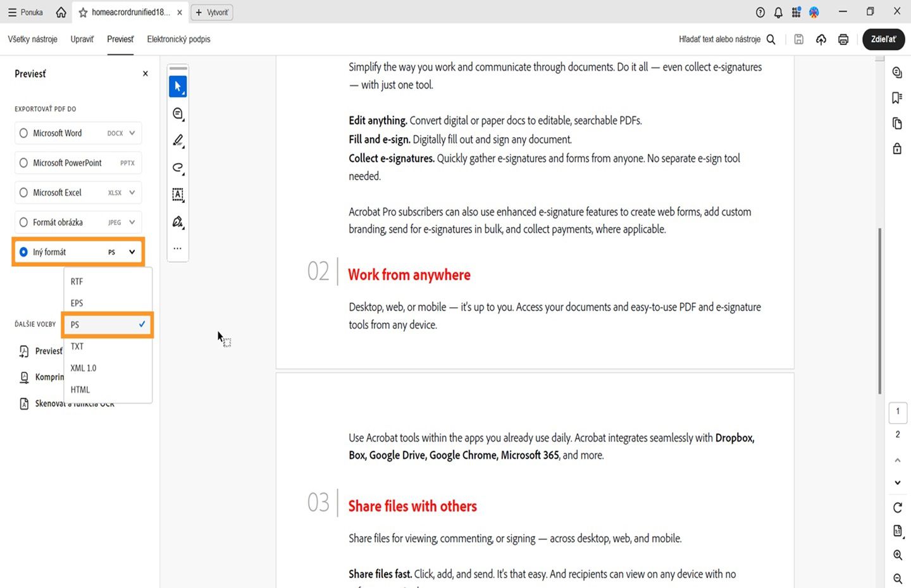The width and height of the screenshot is (911, 588).
Task: Select the Fill and Sign pen tool
Action: [178, 222]
